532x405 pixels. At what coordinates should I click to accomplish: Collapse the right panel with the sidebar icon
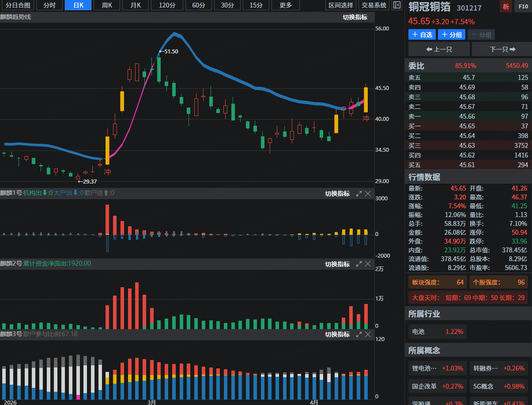[396, 5]
